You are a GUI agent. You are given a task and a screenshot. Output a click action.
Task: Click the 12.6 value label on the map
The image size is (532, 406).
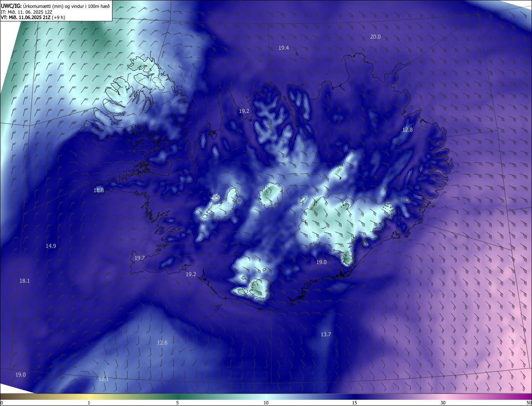162,343
